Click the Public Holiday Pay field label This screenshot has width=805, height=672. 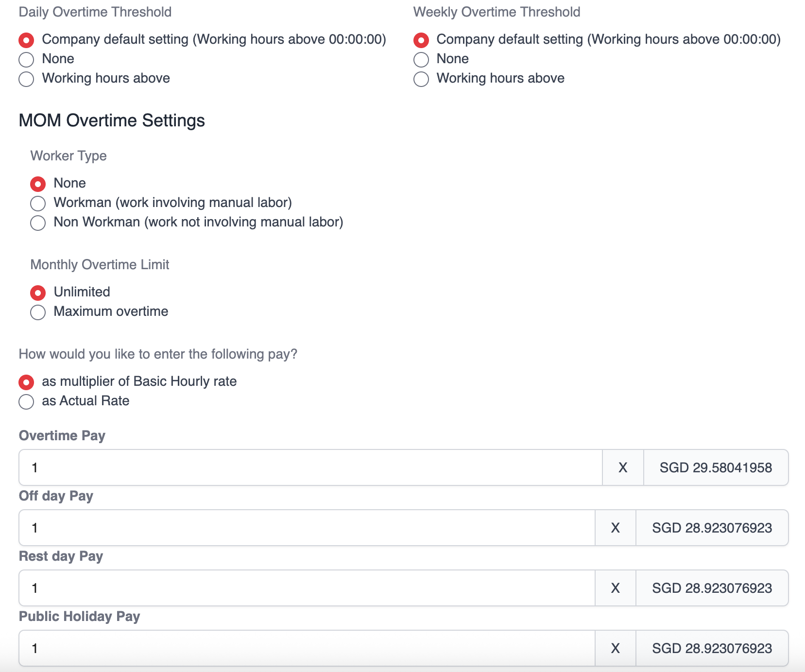(79, 616)
